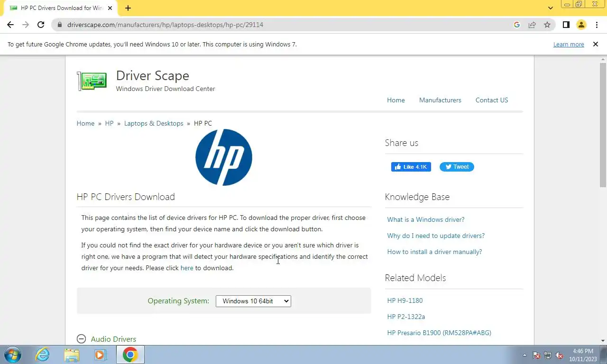Viewport: 607px width, 364px height.
Task: Click HP in the breadcrumb
Action: coord(109,123)
